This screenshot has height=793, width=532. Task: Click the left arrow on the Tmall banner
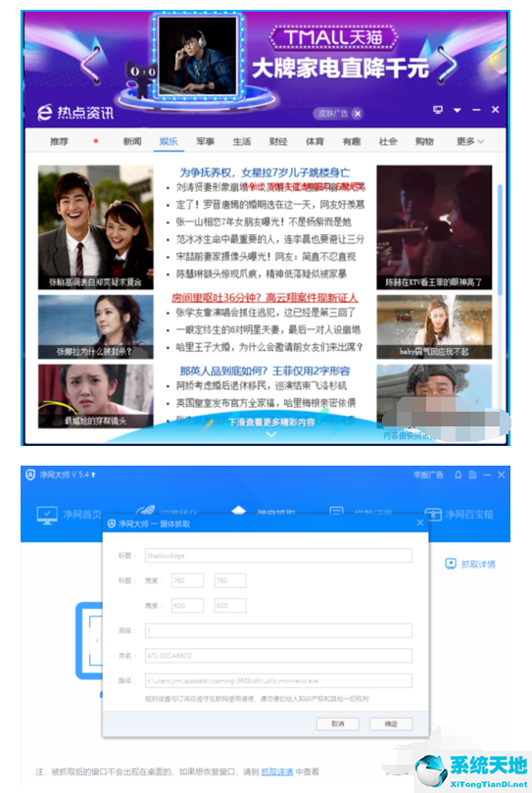91,66
